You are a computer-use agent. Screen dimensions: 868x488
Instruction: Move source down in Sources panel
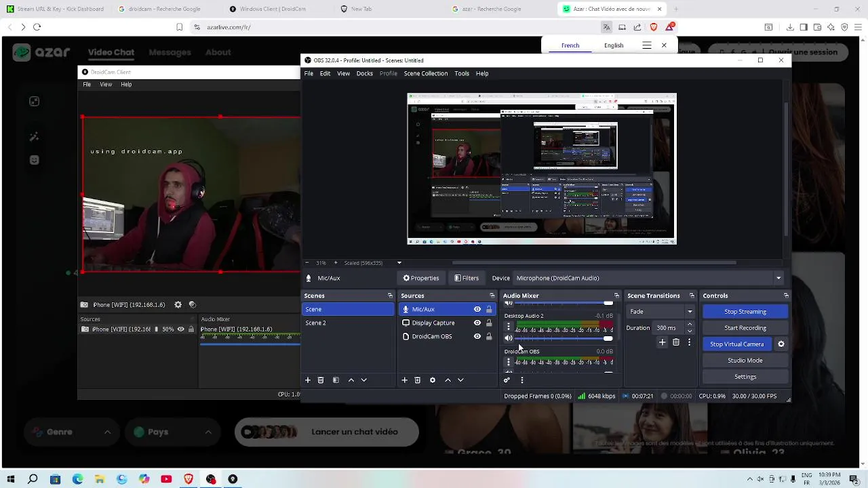[x=460, y=380]
